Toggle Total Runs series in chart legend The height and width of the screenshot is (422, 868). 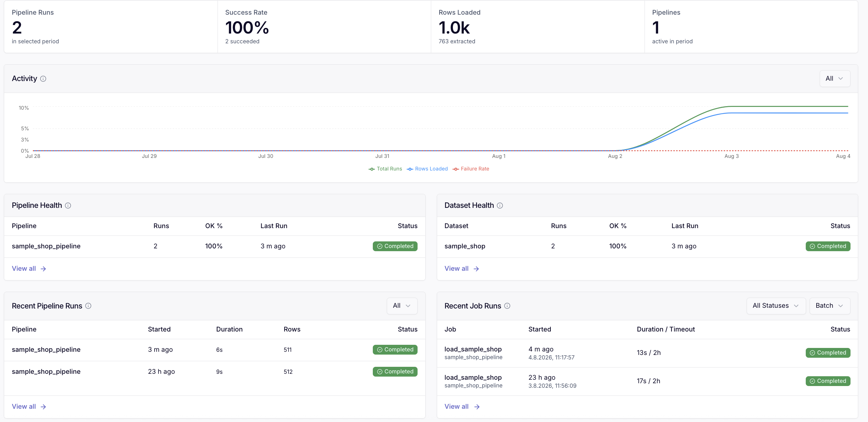(385, 169)
